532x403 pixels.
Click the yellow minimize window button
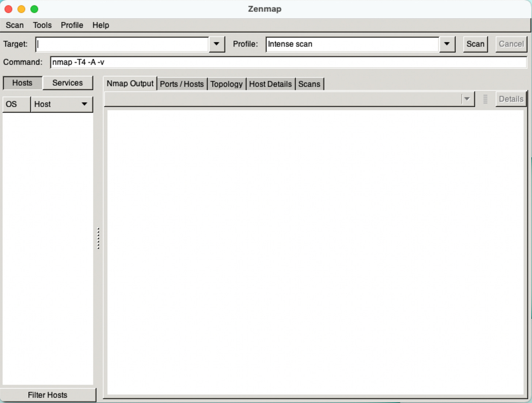(21, 9)
